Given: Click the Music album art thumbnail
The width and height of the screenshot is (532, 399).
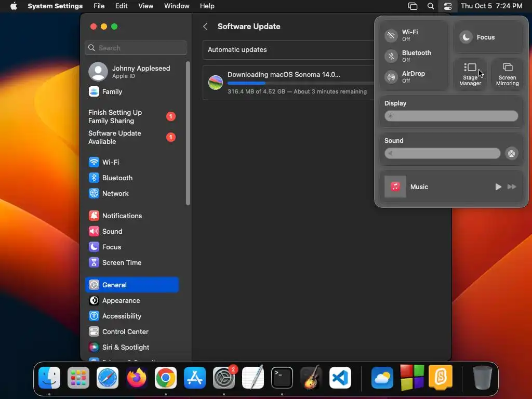Looking at the screenshot, I should click(395, 187).
